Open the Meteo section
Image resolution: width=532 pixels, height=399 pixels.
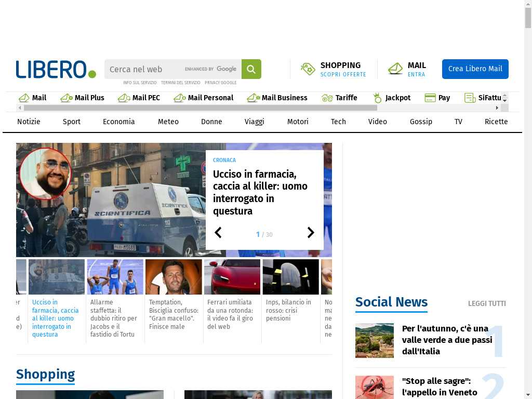[x=168, y=122]
